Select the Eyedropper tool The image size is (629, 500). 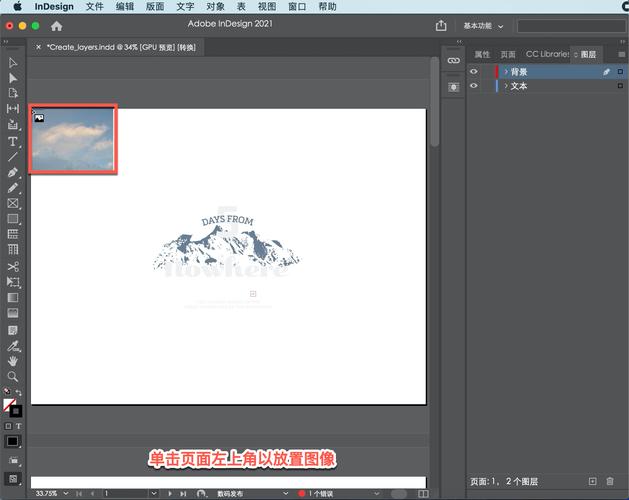(13, 346)
